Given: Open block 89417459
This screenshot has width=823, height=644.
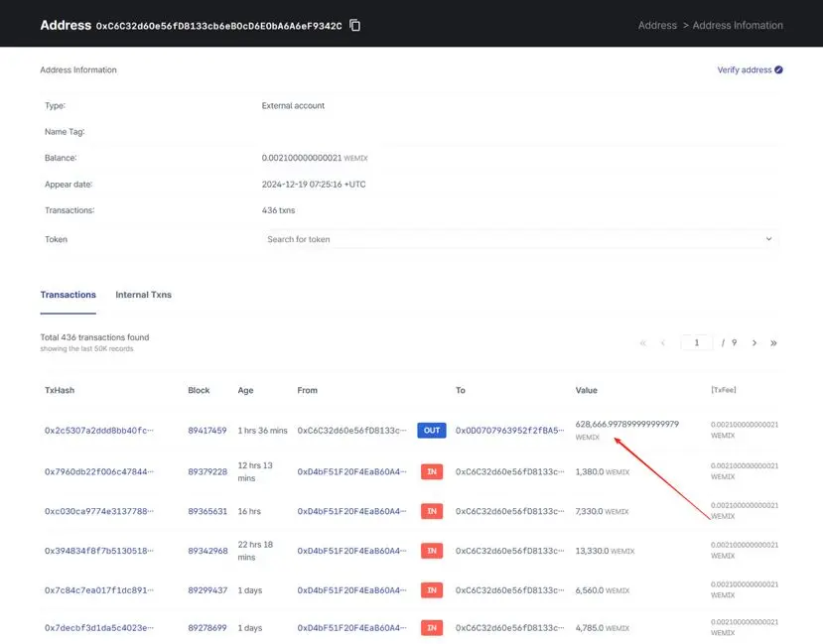Looking at the screenshot, I should (207, 431).
